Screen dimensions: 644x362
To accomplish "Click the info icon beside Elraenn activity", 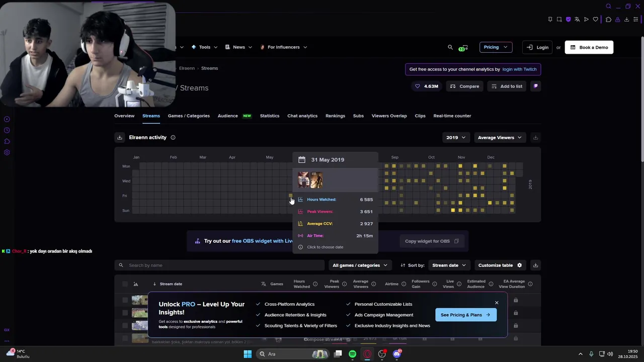I will pos(173,137).
